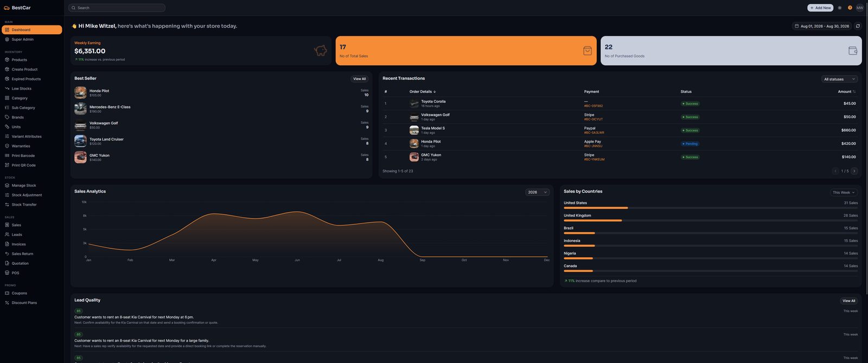This screenshot has width=868, height=363.
Task: Click the Variant Attributes sidebar icon
Action: pos(7,136)
